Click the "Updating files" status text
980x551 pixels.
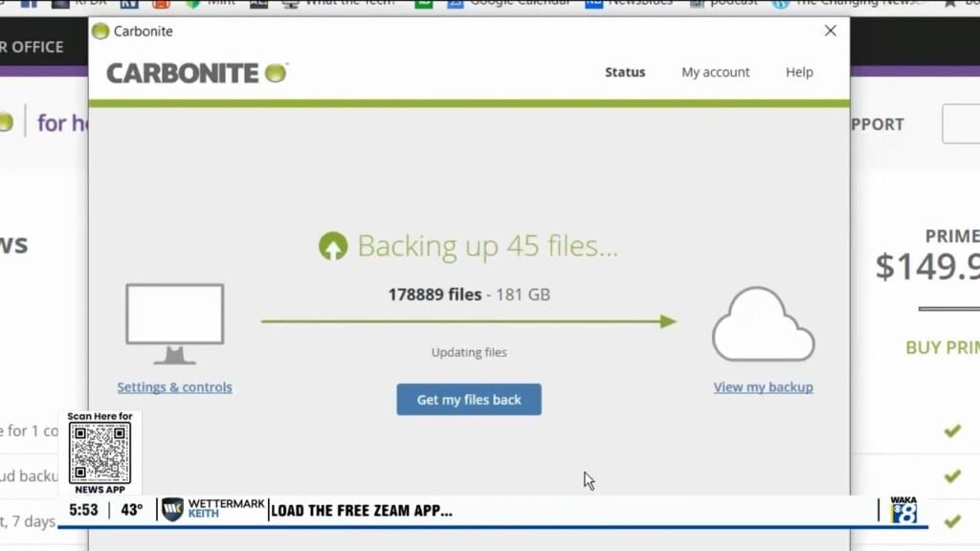[469, 352]
